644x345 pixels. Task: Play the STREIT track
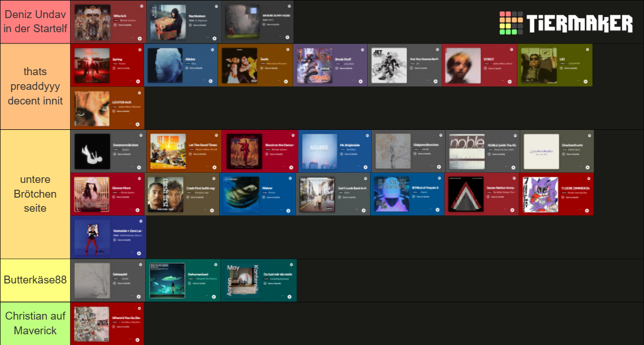pos(510,81)
